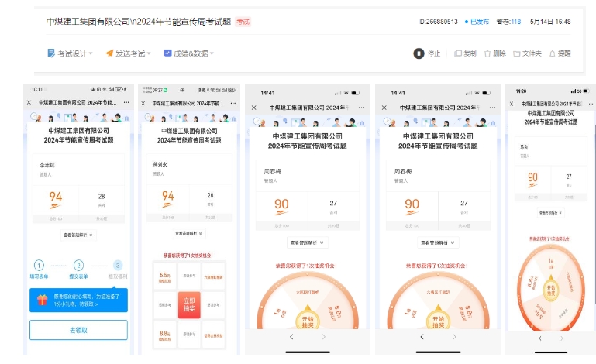Close the page in the 09:37 phone

click(x=143, y=103)
